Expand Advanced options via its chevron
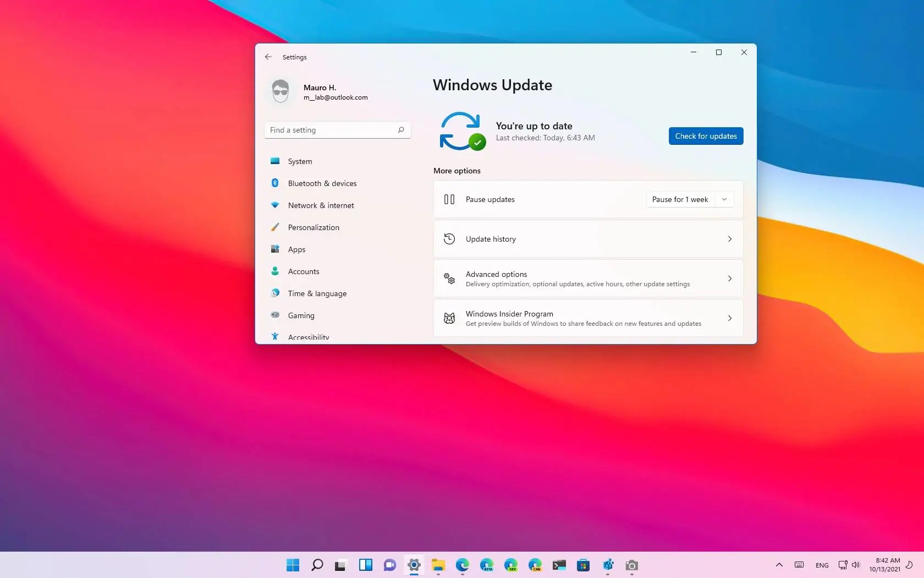Viewport: 924px width, 578px height. (x=729, y=279)
